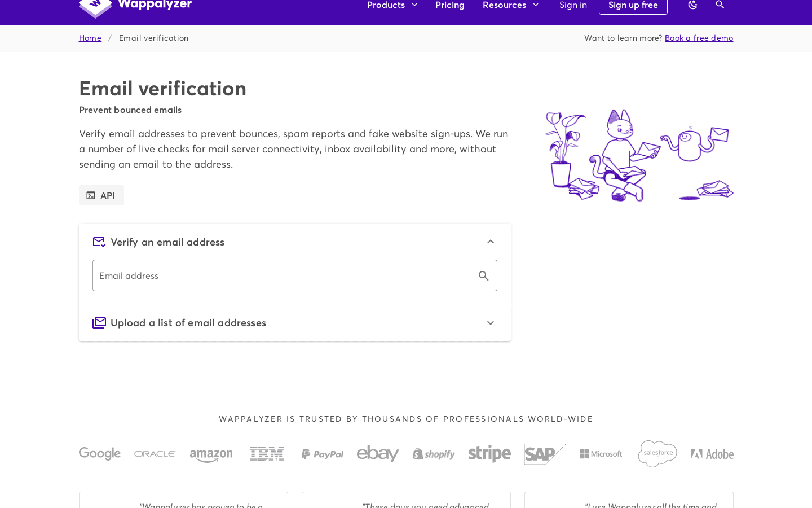Viewport: 812px width, 508px height.
Task: Follow the Book a free demo link
Action: click(699, 37)
